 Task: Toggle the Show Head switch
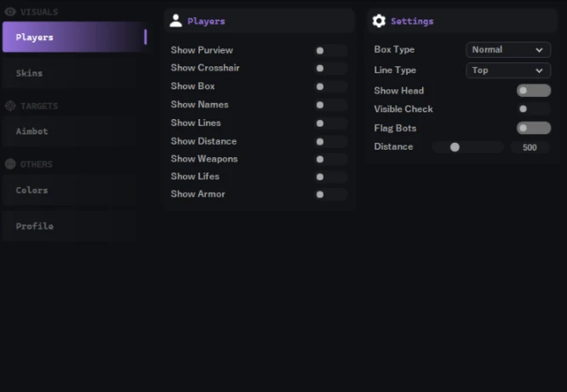(534, 90)
